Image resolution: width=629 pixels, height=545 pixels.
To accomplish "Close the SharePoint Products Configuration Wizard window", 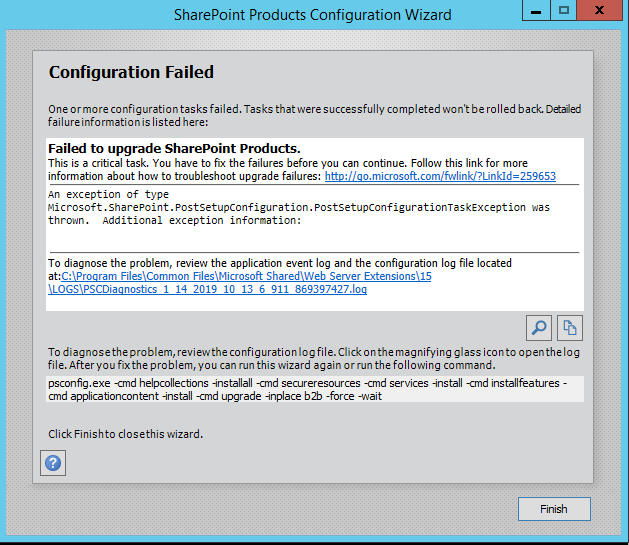I will coord(599,10).
